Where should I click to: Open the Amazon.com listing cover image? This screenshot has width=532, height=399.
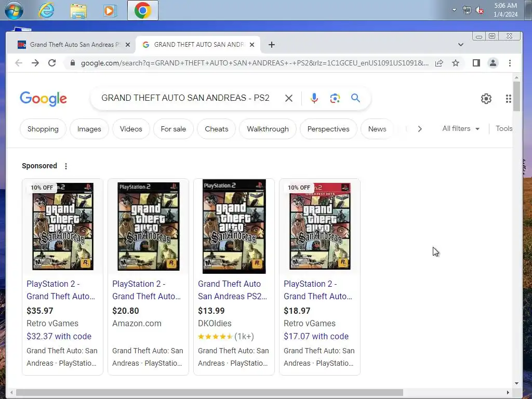(x=148, y=227)
